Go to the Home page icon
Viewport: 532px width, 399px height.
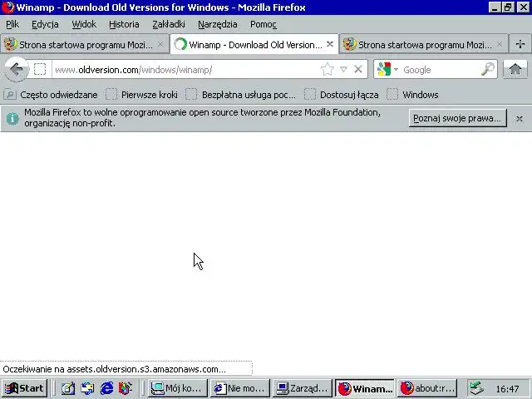(515, 69)
